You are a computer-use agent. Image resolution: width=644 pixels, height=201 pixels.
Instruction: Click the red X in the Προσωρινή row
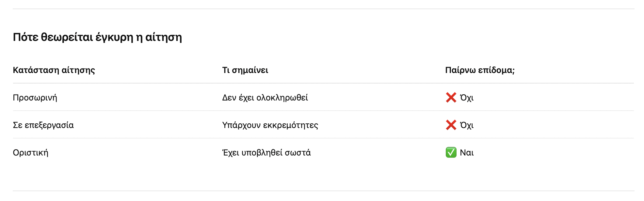451,98
